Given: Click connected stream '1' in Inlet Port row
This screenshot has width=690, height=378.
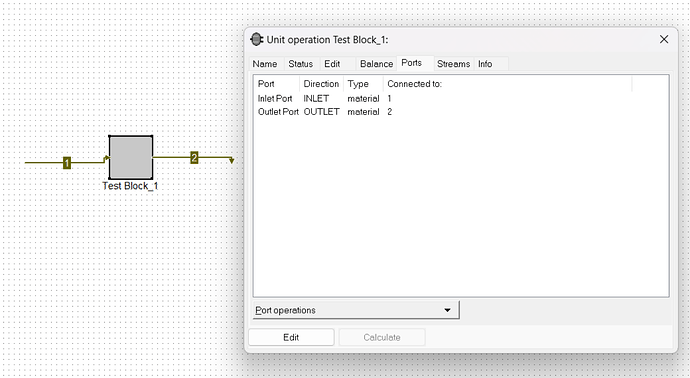Looking at the screenshot, I should [x=389, y=99].
